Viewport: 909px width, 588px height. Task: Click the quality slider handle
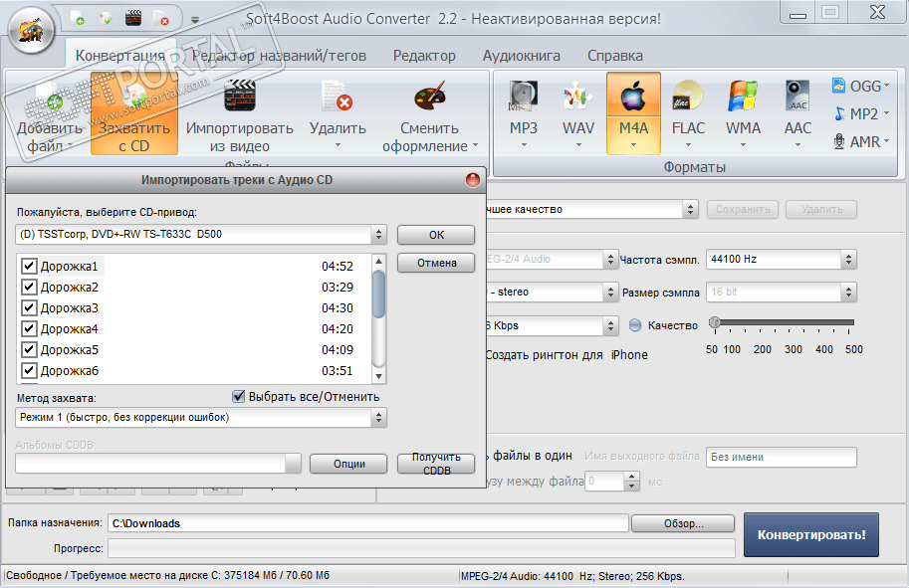pos(715,323)
